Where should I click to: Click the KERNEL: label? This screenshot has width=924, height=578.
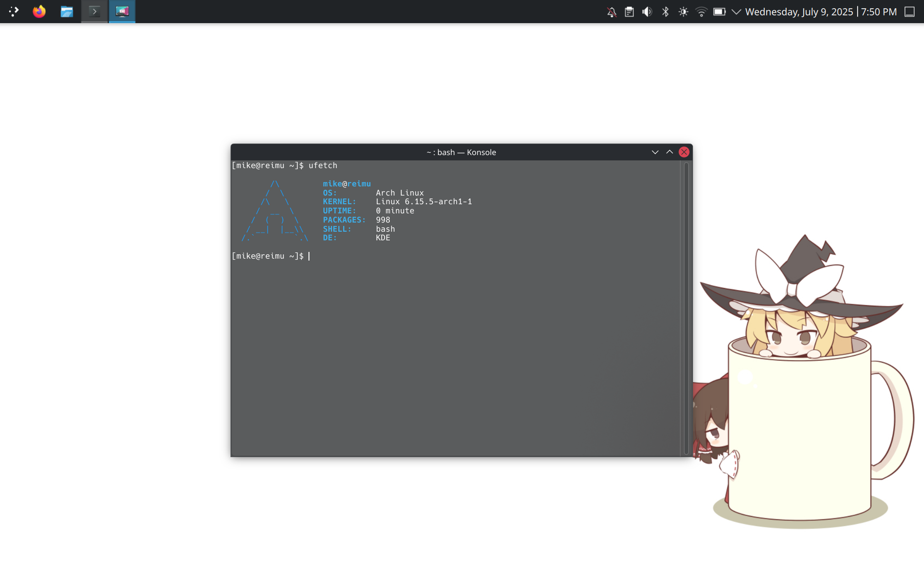pyautogui.click(x=339, y=202)
